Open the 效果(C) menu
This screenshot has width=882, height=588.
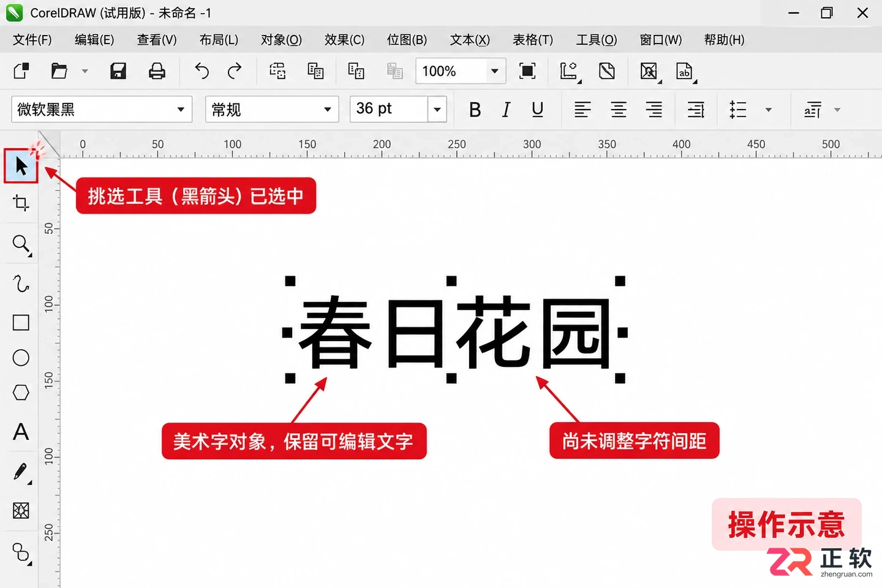(x=344, y=40)
